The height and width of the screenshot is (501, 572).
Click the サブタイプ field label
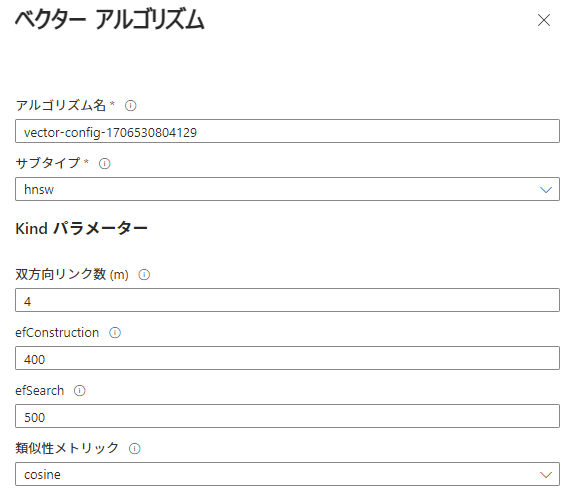(47, 163)
